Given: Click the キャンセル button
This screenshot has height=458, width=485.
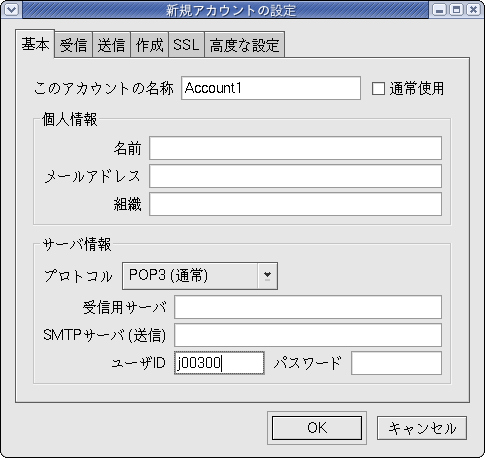Looking at the screenshot, I should click(x=422, y=428).
